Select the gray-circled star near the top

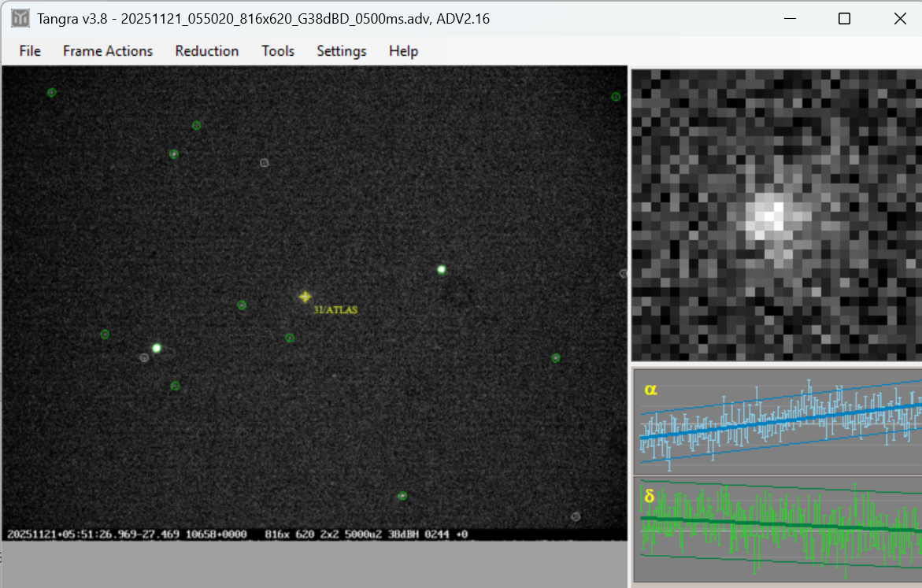coord(265,163)
